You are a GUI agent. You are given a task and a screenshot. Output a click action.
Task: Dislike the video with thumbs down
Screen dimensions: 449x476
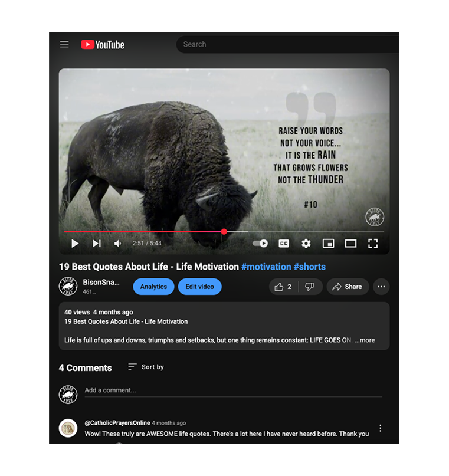[x=310, y=287]
